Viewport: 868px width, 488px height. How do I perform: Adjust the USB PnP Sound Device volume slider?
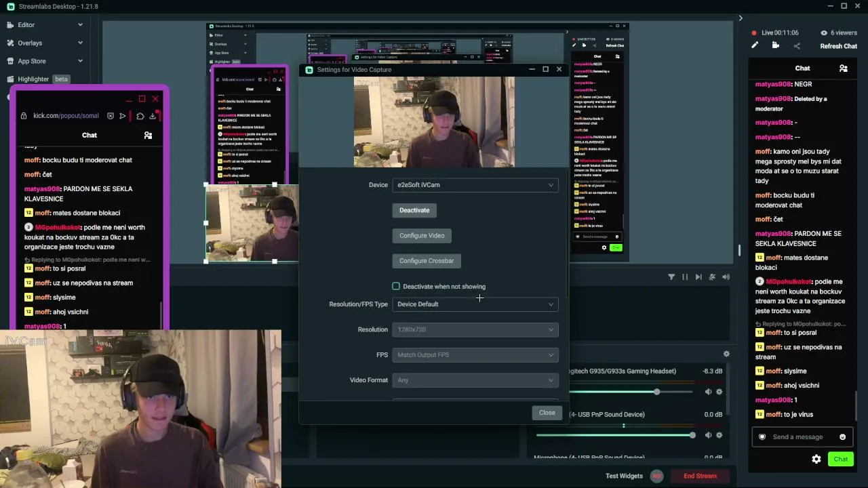pyautogui.click(x=614, y=435)
